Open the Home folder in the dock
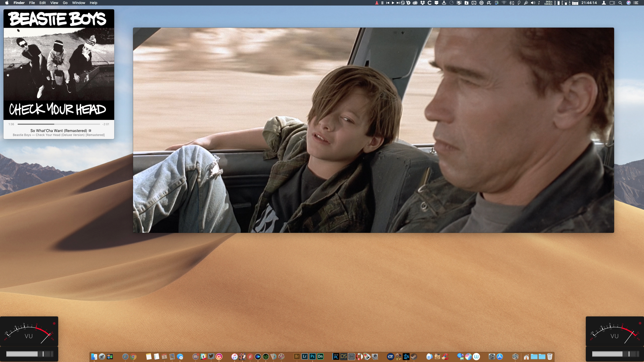The width and height of the screenshot is (644, 362). (526, 356)
